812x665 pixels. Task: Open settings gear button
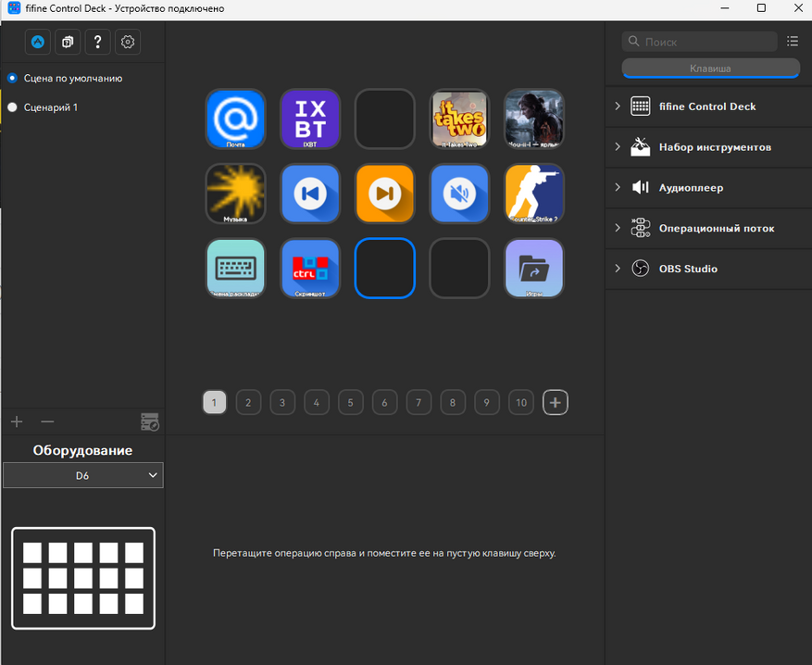[x=128, y=42]
